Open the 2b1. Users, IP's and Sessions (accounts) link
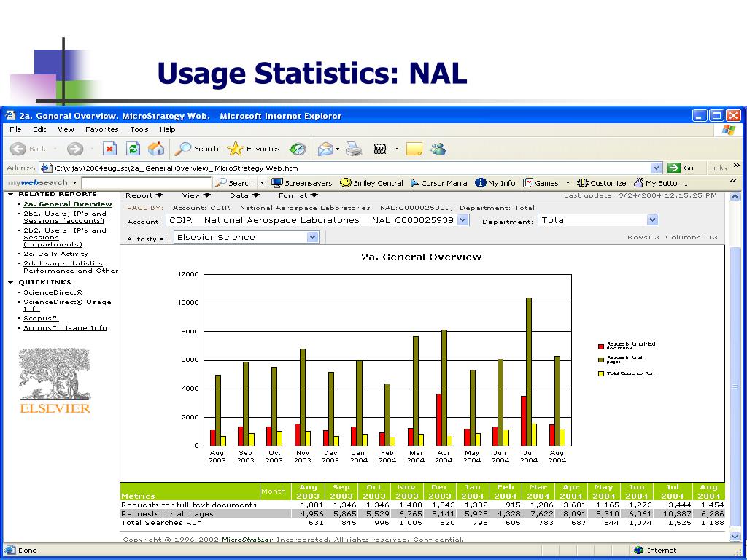The width and height of the screenshot is (747, 560). click(65, 217)
